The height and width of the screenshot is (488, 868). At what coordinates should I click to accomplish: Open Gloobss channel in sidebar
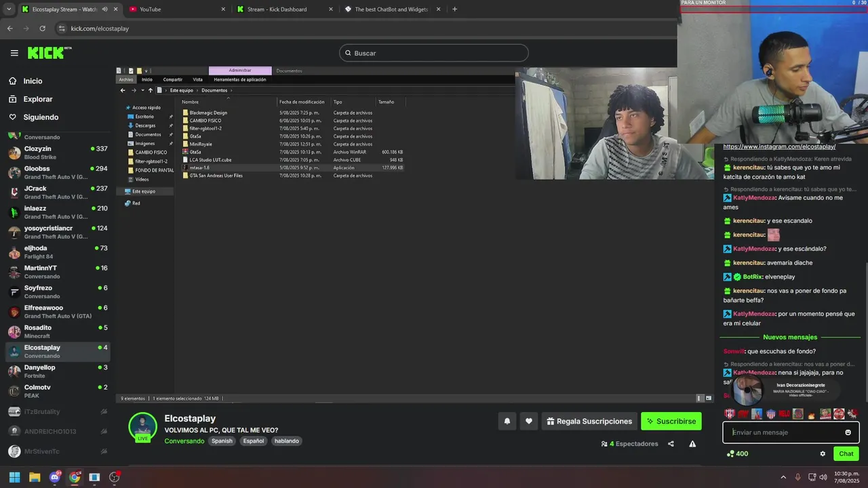point(57,172)
